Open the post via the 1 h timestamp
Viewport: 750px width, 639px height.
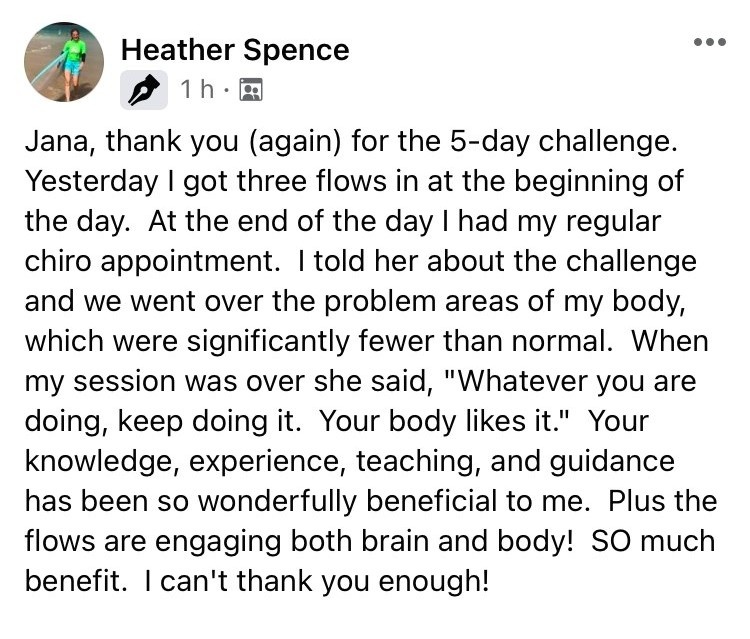(197, 89)
